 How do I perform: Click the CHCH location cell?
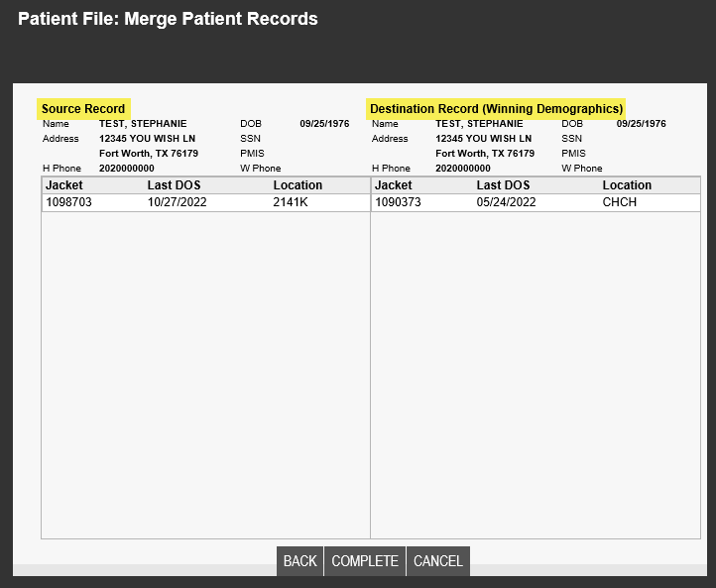pos(619,202)
